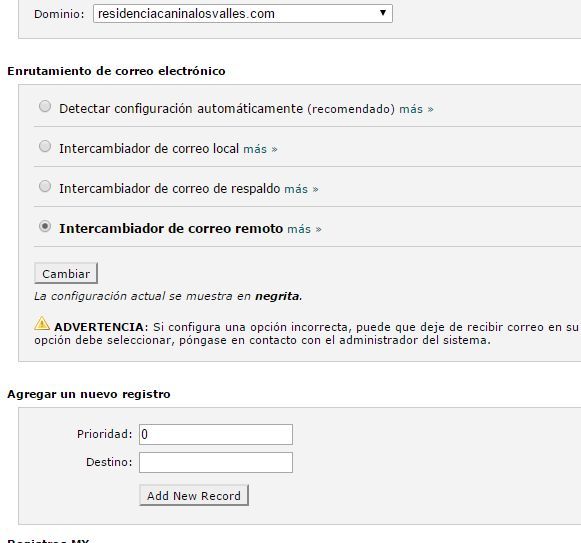Choose Intercambiador de correo de respaldo option
This screenshot has height=543, width=581.
(x=45, y=186)
